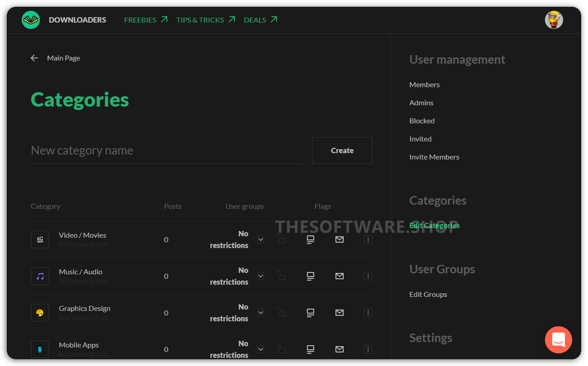The height and width of the screenshot is (366, 588).
Task: Click the palette icon for Graphics Design
Action: pyautogui.click(x=40, y=313)
